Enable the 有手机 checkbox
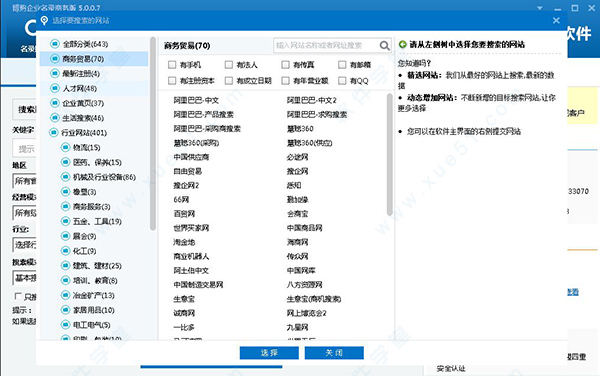The height and width of the screenshot is (376, 600). point(172,65)
